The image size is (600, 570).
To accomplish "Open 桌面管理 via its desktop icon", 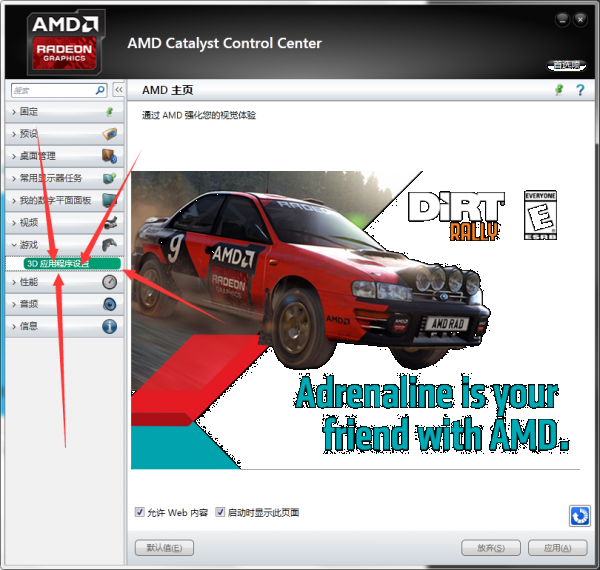I will pos(109,156).
